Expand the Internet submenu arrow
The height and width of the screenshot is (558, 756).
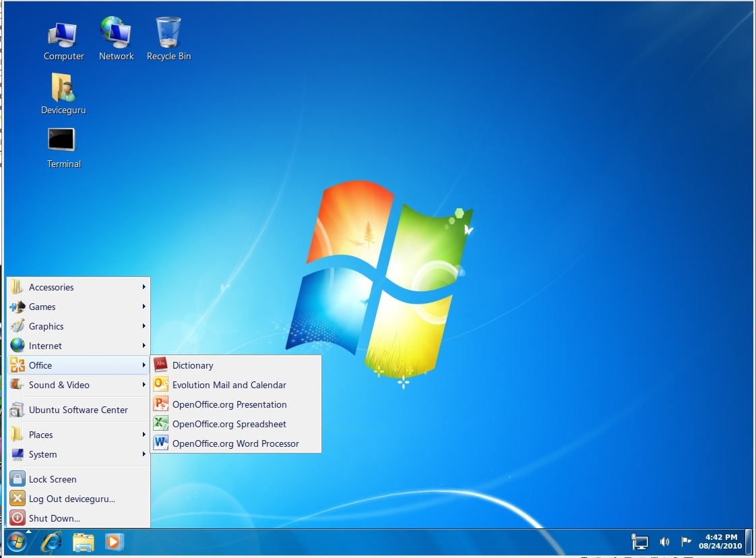[144, 345]
